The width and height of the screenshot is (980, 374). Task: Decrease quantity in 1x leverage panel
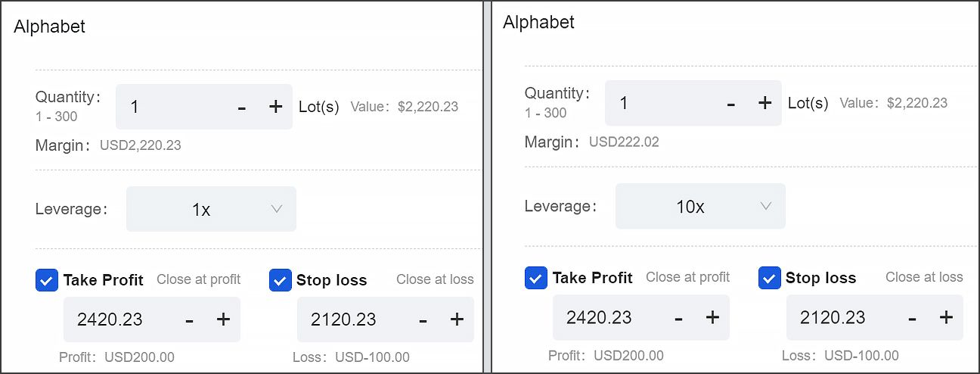pyautogui.click(x=242, y=108)
